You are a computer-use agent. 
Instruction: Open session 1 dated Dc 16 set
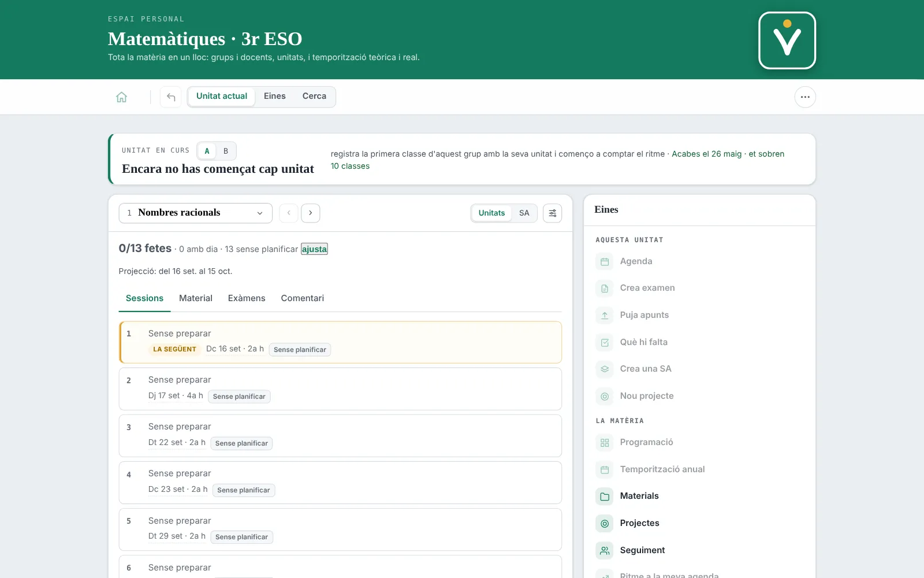pos(340,342)
